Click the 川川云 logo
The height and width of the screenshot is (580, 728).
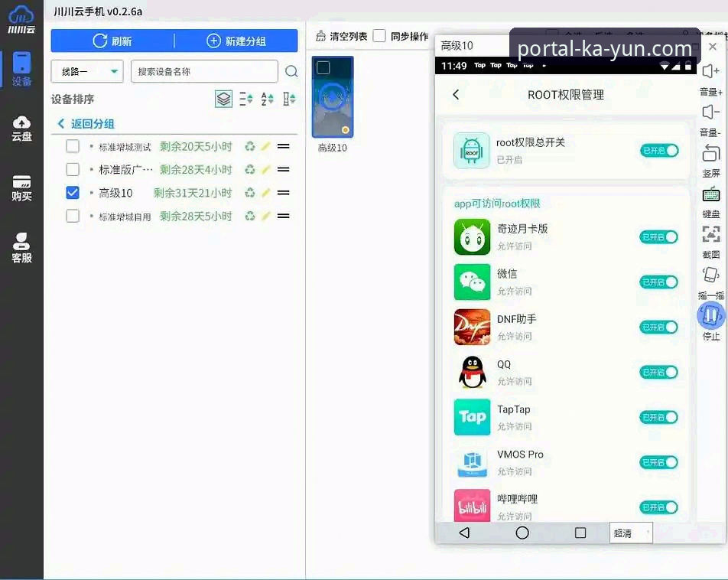tap(21, 20)
